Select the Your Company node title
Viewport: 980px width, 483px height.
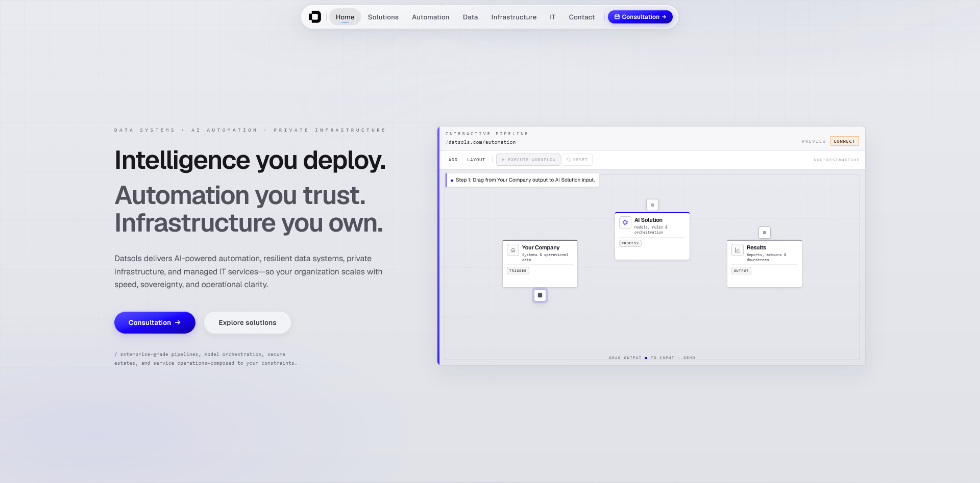(541, 247)
